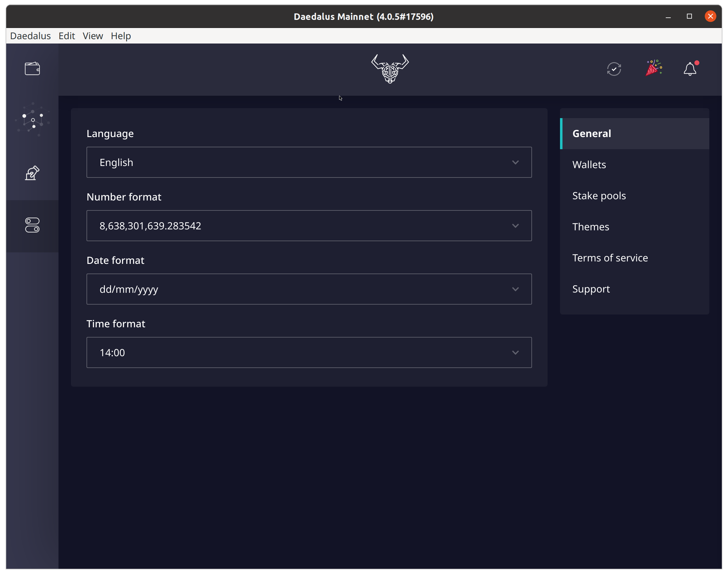The height and width of the screenshot is (575, 728).
Task: Open the wallet sidebar icon
Action: pyautogui.click(x=32, y=68)
